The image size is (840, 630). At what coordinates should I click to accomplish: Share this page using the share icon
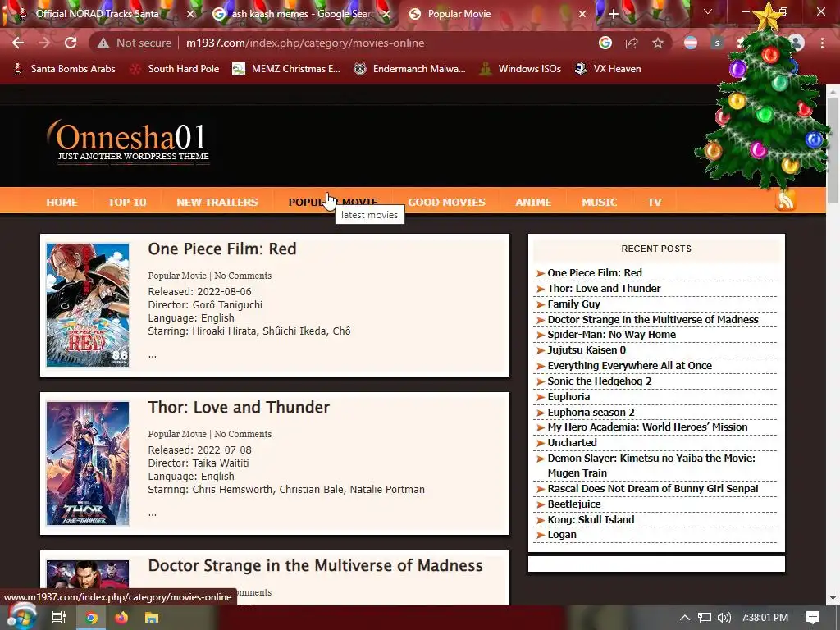[632, 43]
